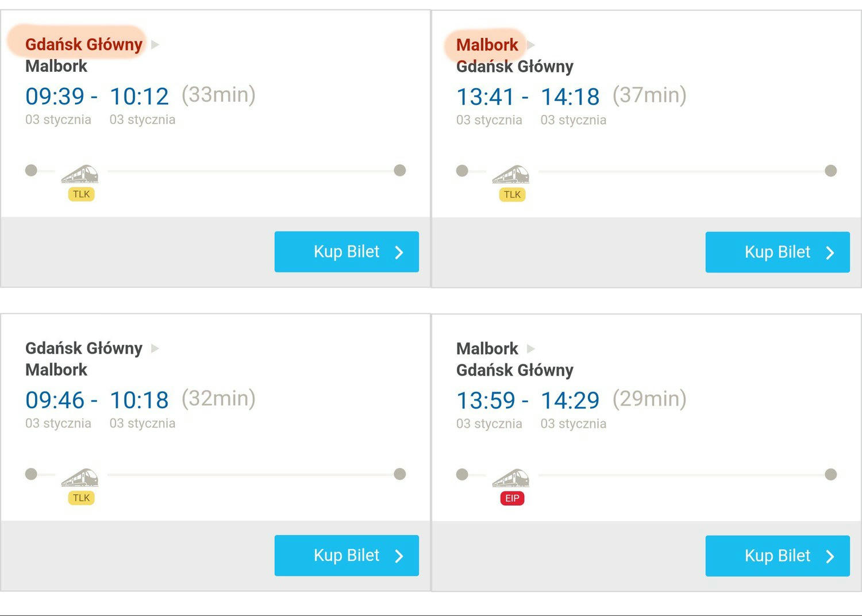Click train icon on 13:41 connection
862x616 pixels.
pos(511,174)
